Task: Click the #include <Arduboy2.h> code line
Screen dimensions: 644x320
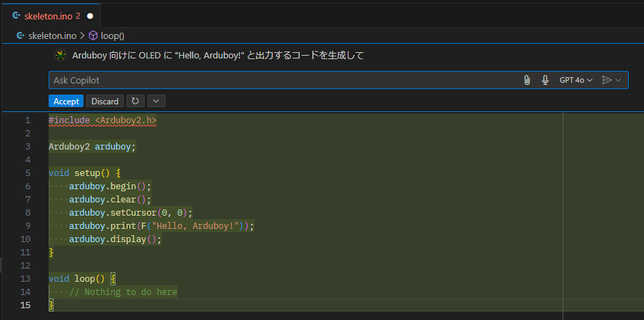Action: click(x=103, y=120)
